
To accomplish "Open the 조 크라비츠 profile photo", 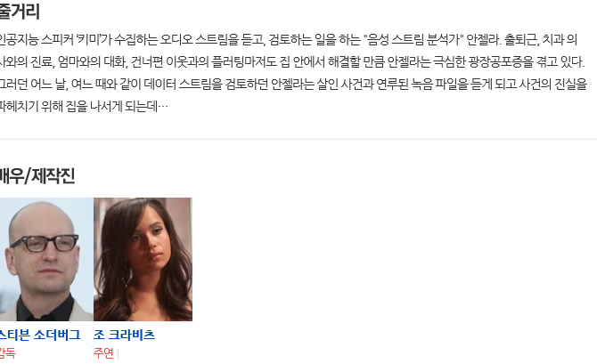I will (143, 259).
